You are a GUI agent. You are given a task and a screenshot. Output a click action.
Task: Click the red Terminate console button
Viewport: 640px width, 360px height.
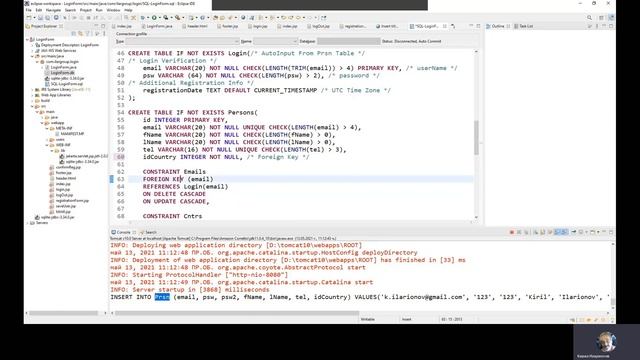pyautogui.click(x=512, y=232)
